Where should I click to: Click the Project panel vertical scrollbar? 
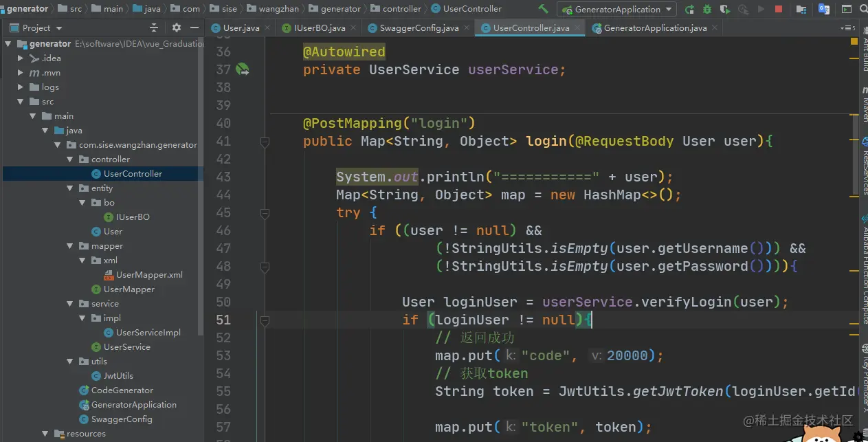[x=201, y=186]
